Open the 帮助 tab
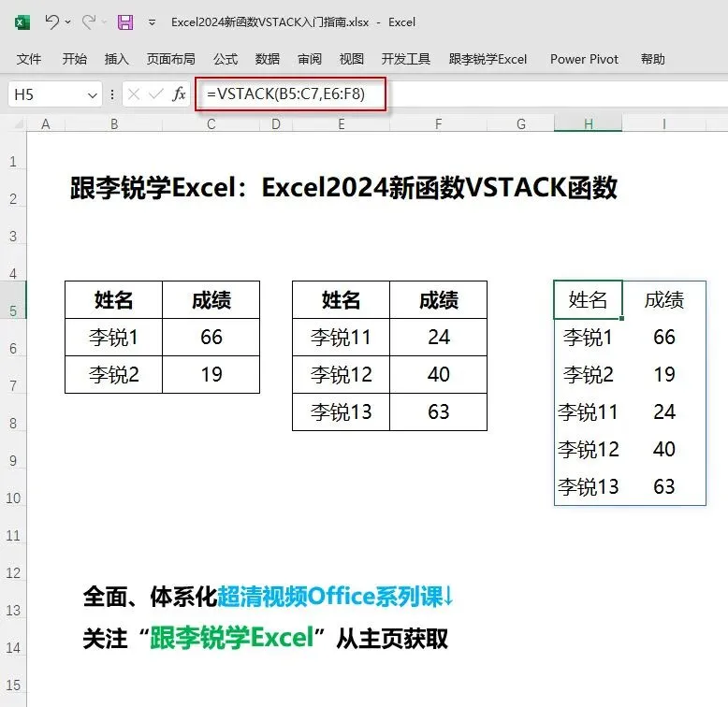The width and height of the screenshot is (728, 707). point(653,59)
